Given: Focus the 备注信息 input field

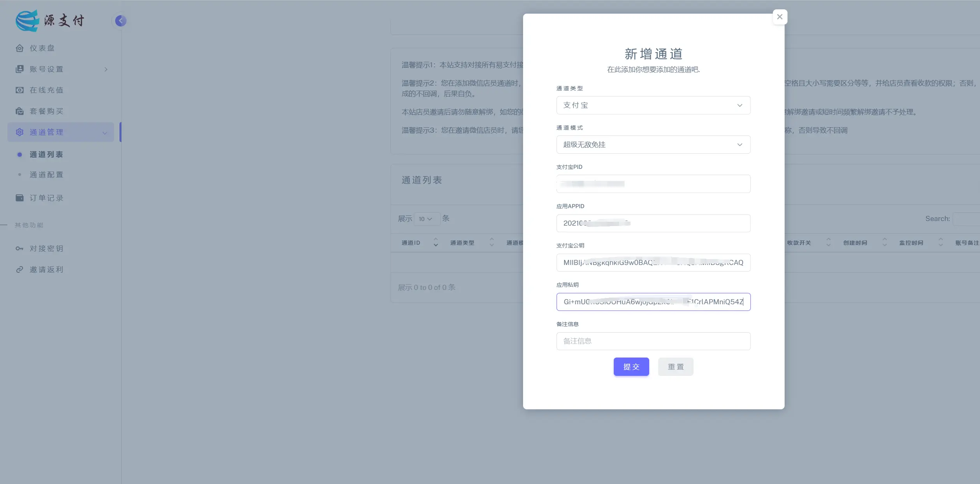Looking at the screenshot, I should point(653,341).
